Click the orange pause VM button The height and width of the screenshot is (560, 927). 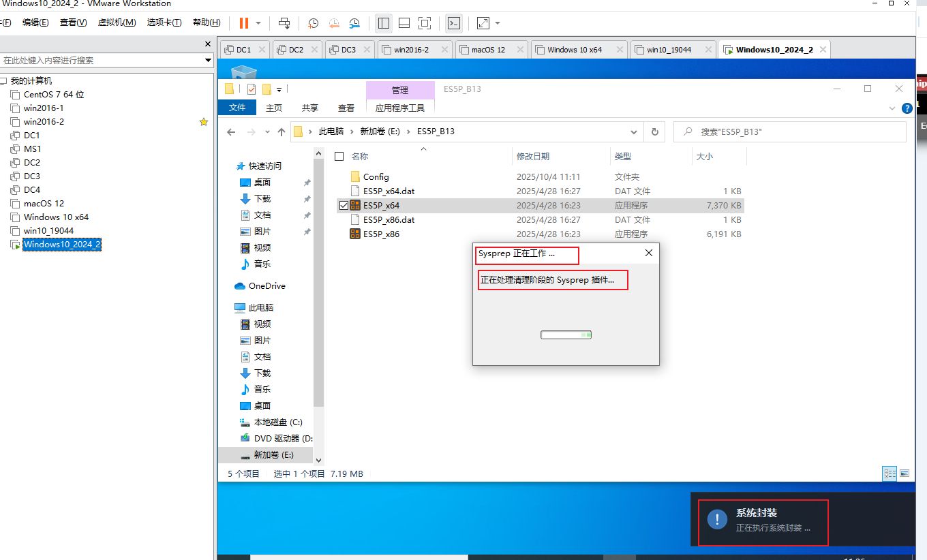coord(243,23)
